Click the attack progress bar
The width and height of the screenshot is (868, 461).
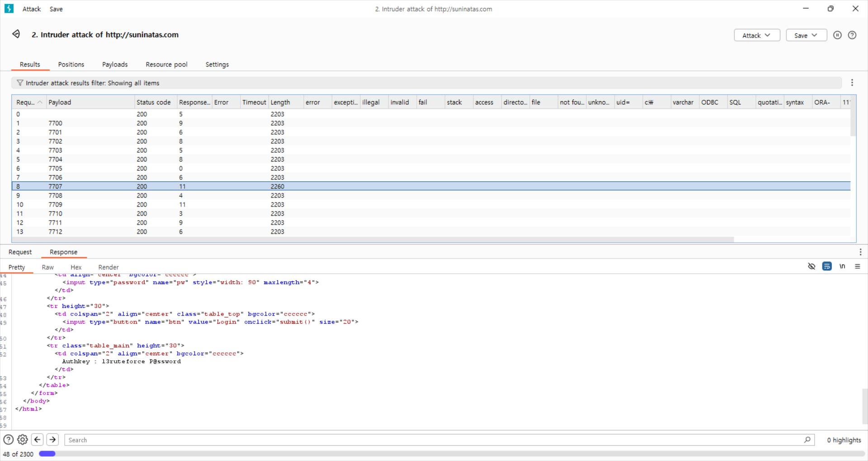(452, 454)
